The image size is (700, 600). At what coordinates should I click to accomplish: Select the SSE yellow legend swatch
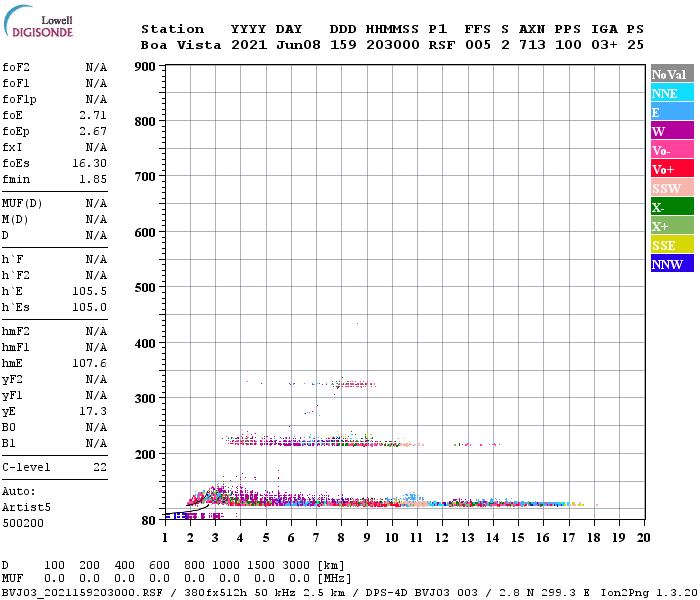click(x=672, y=245)
